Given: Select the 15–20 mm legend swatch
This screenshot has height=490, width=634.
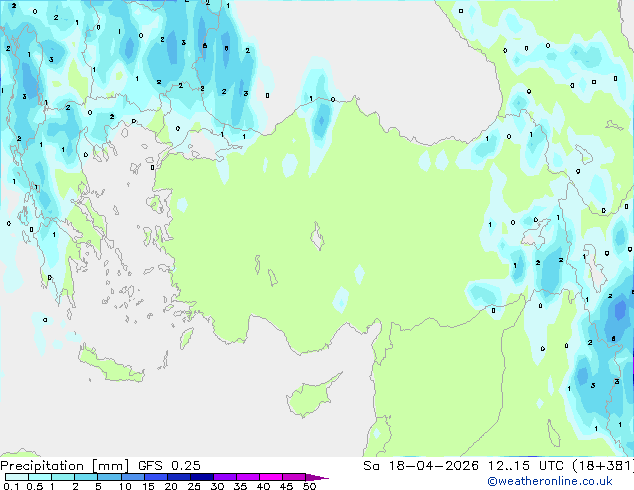Looking at the screenshot, I should pyautogui.click(x=155, y=477).
